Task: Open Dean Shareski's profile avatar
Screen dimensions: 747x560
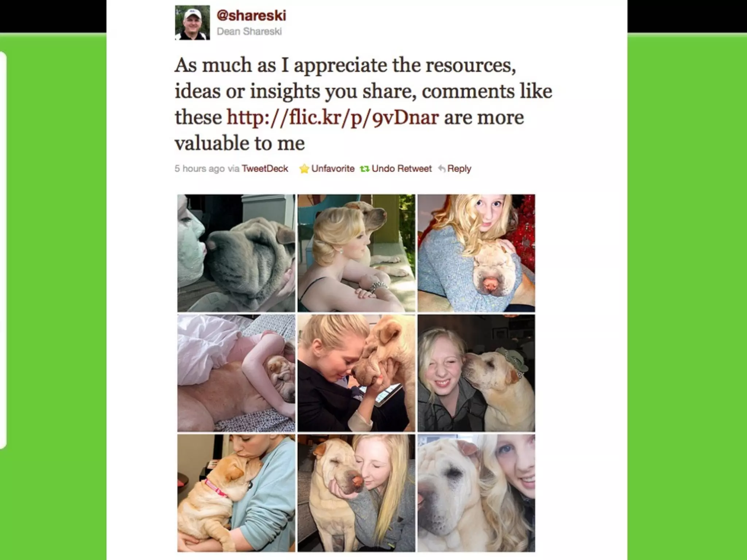Action: pos(192,22)
